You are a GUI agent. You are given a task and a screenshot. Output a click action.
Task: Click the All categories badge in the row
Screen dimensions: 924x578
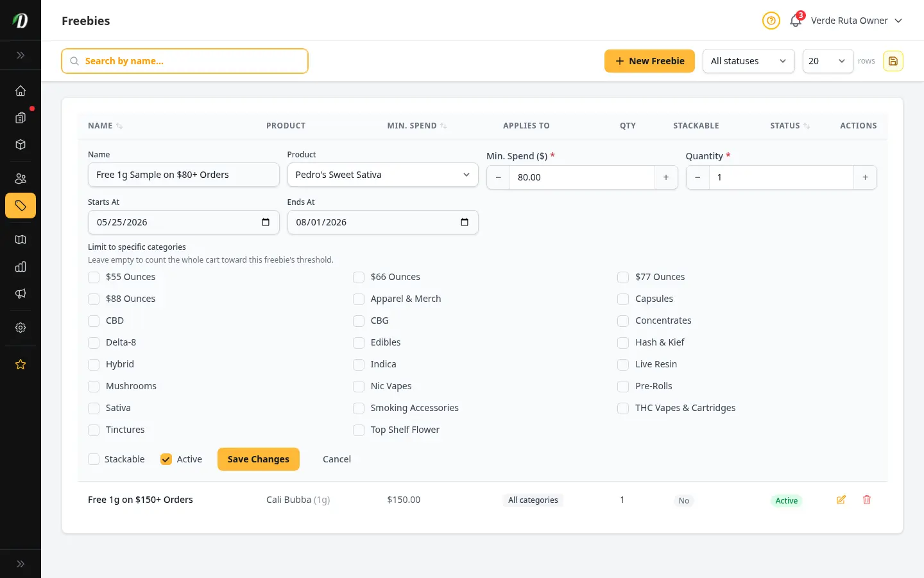[533, 500]
